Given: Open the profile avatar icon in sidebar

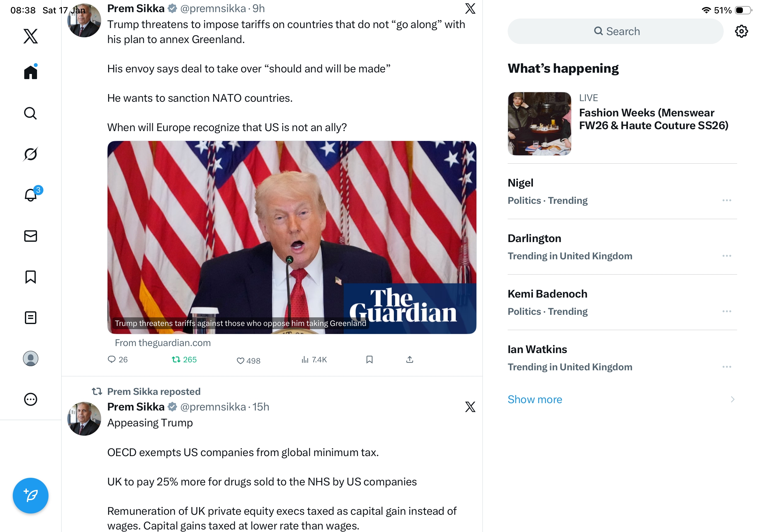Looking at the screenshot, I should tap(31, 358).
